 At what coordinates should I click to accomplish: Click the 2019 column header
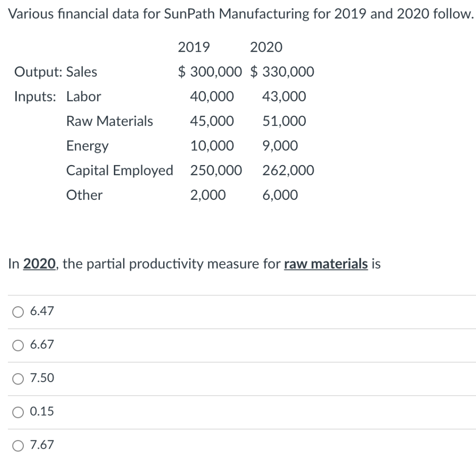193,47
